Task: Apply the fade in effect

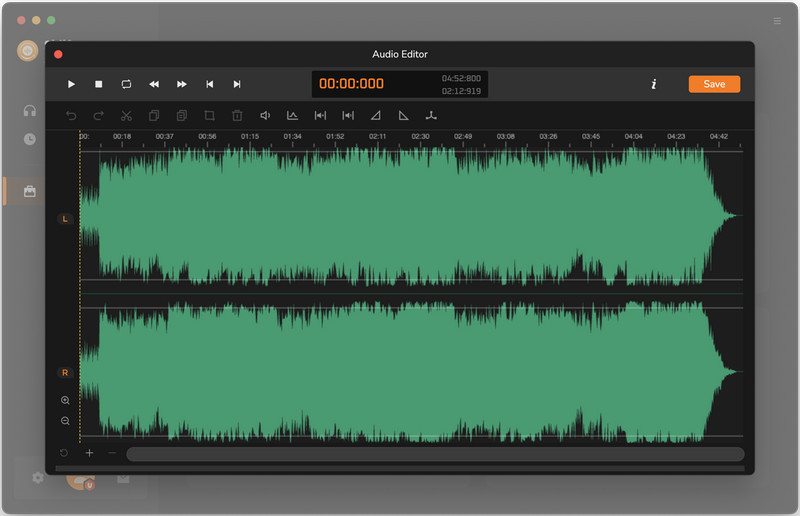Action: point(376,116)
